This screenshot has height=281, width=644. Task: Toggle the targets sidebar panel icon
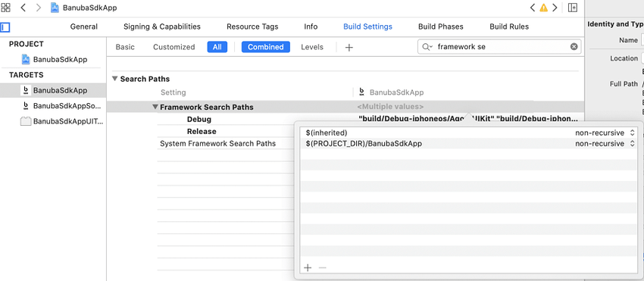(x=5, y=27)
